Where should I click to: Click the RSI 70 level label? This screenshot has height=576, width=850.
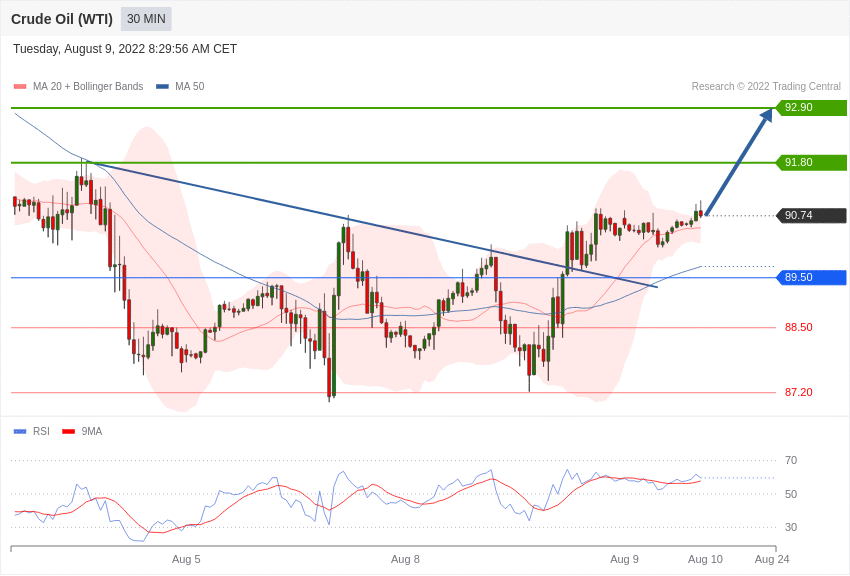pos(791,461)
